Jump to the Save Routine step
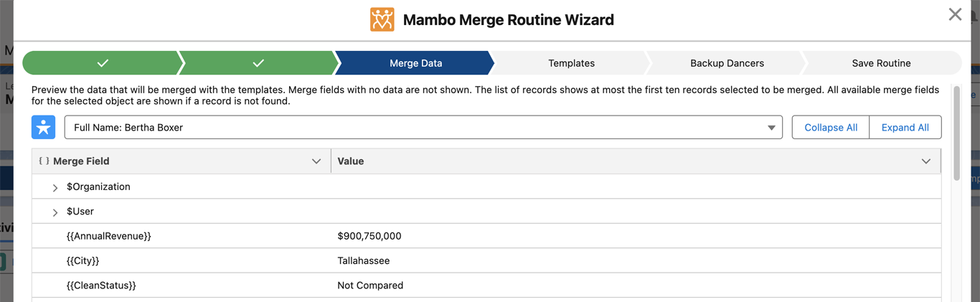 [881, 63]
